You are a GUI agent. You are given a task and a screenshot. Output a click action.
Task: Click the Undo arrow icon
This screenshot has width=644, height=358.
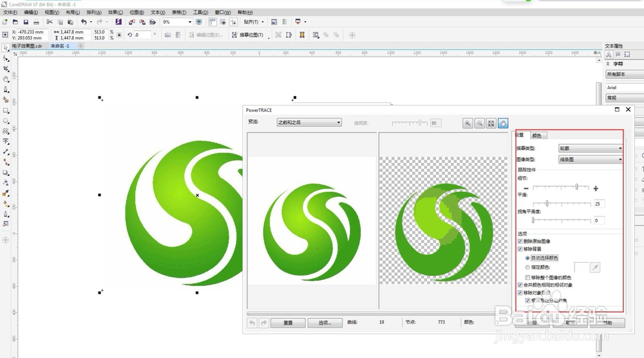(84, 22)
